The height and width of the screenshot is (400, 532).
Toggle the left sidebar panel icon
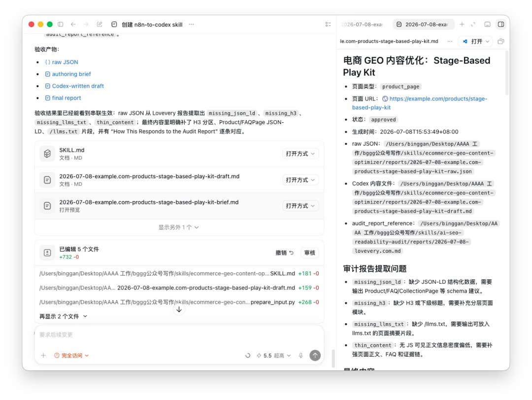coord(61,25)
